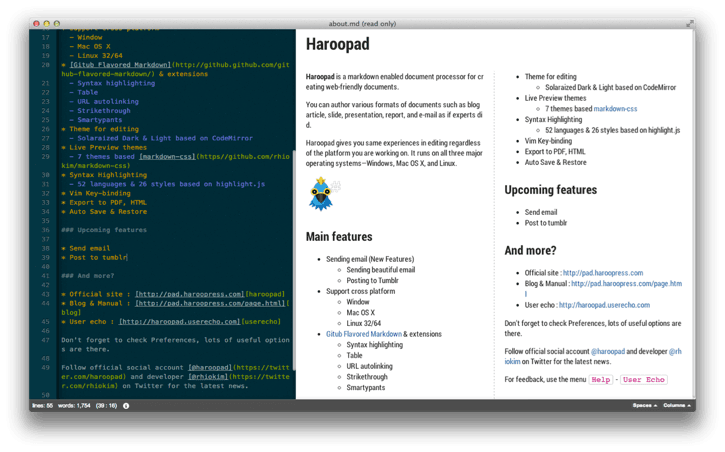
Task: Click the yellow minimize window button
Action: pos(47,22)
